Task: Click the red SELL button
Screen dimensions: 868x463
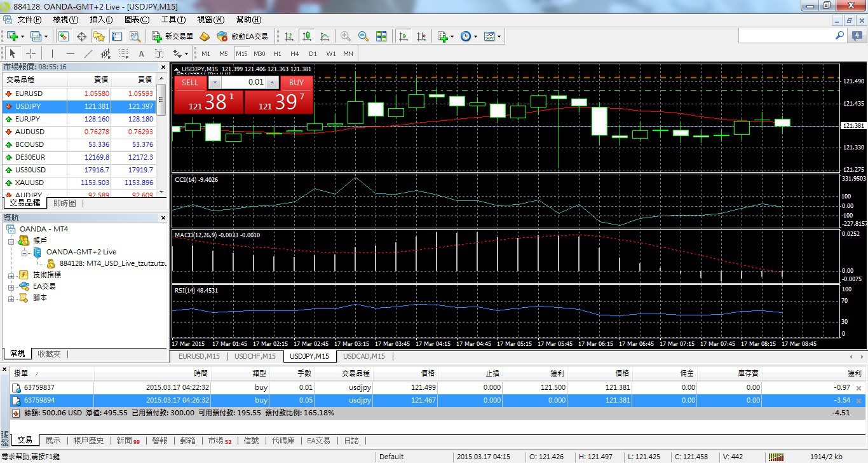Action: pos(190,83)
